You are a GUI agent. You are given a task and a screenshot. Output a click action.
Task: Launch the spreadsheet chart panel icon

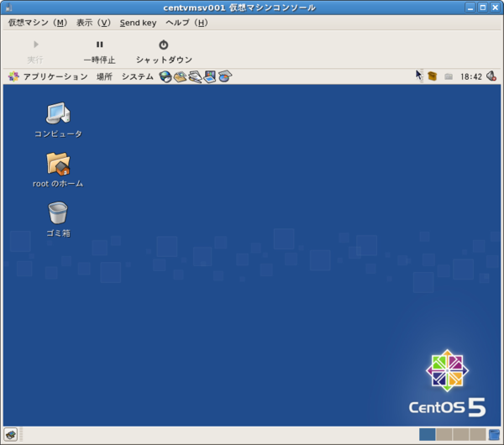pyautogui.click(x=225, y=76)
